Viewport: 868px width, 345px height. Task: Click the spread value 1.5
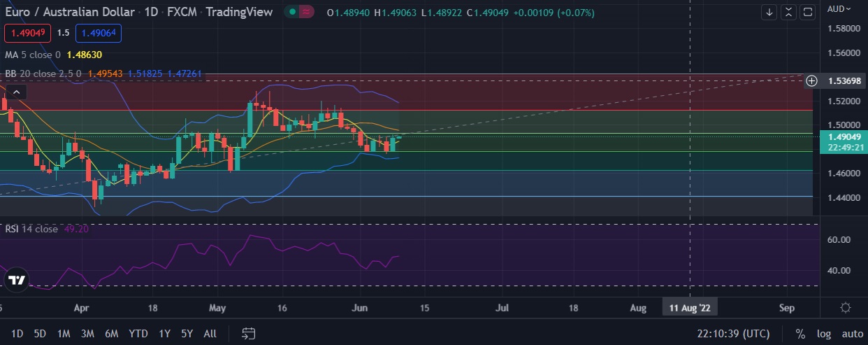tap(63, 33)
